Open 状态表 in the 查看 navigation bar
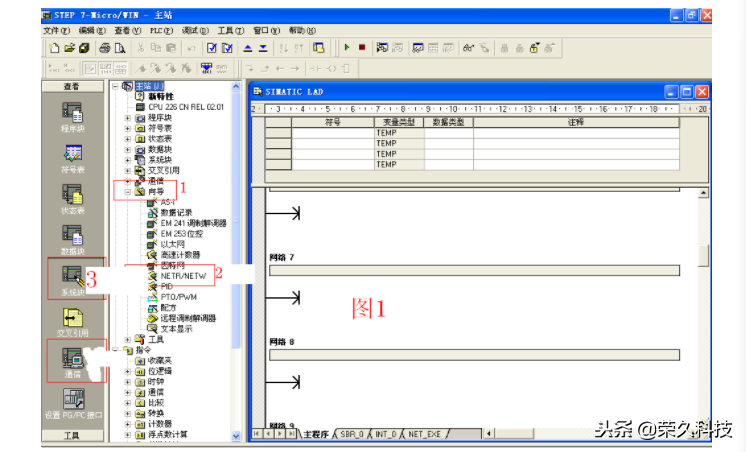 pyautogui.click(x=72, y=199)
